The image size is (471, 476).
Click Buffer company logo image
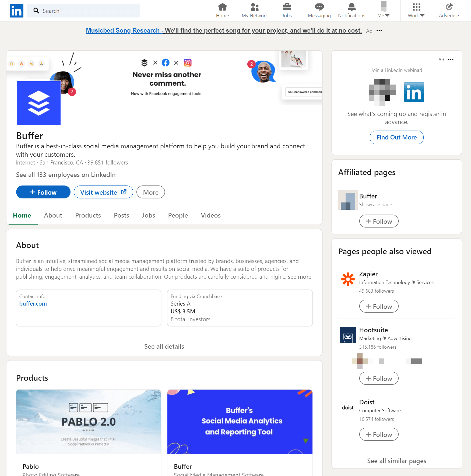point(39,103)
